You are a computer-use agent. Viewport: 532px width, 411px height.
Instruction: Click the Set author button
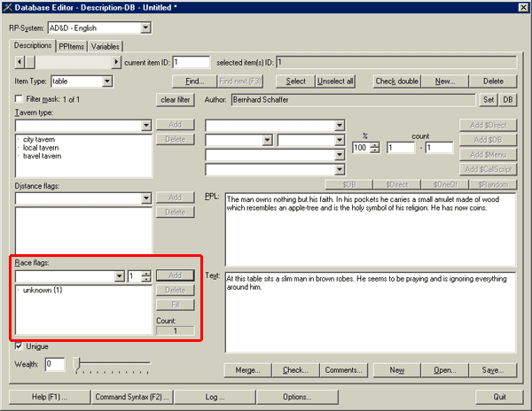488,100
